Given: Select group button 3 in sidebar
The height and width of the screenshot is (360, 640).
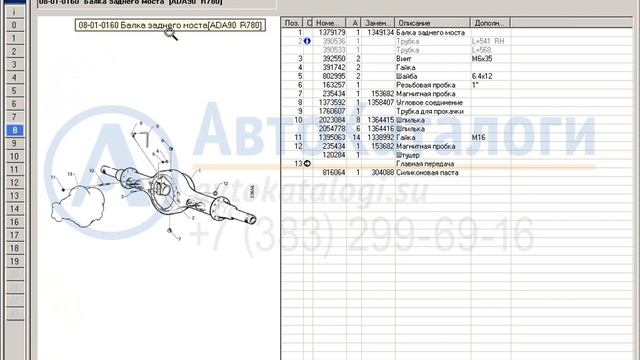Looking at the screenshot, I should [x=14, y=64].
